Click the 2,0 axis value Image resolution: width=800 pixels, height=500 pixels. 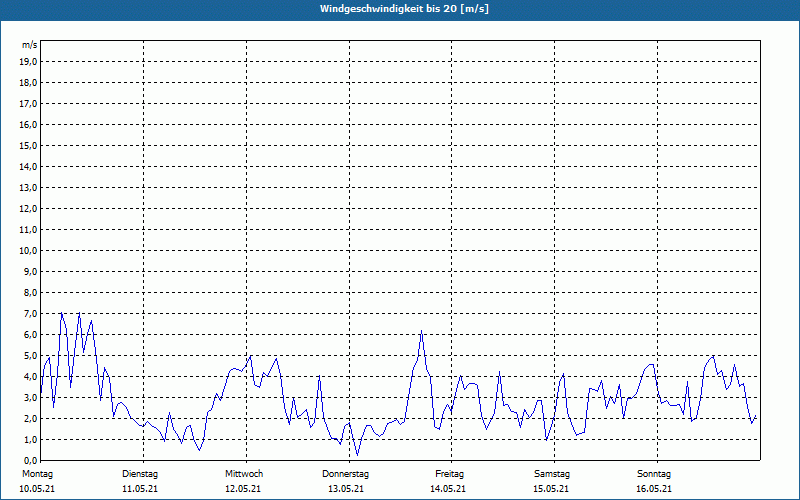pyautogui.click(x=30, y=418)
